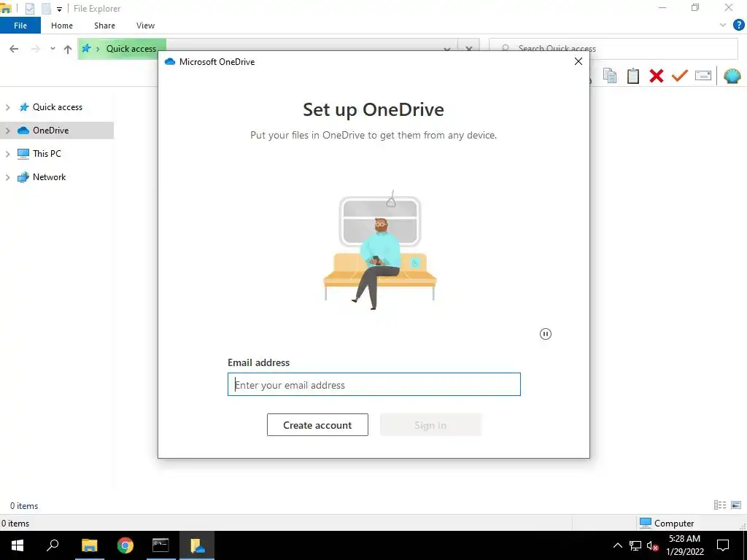Click the new folder icon in the title bar
Viewport: 747px width, 560px height.
[x=46, y=9]
